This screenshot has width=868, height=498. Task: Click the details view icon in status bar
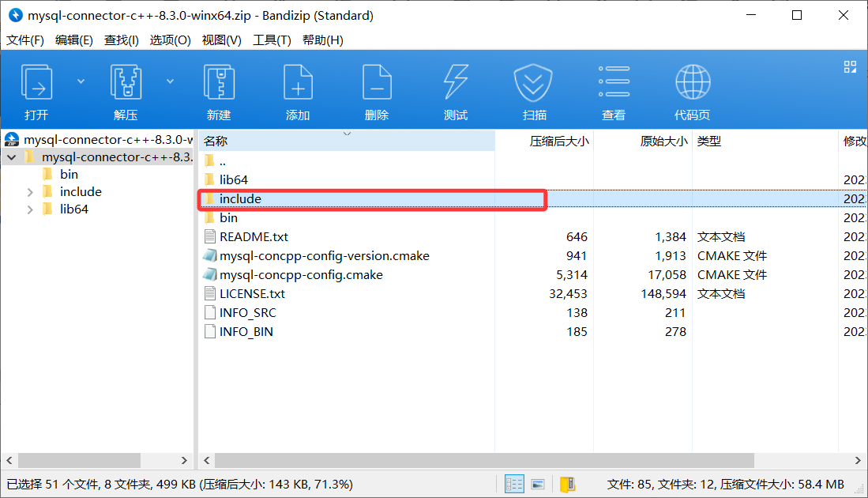tap(514, 484)
